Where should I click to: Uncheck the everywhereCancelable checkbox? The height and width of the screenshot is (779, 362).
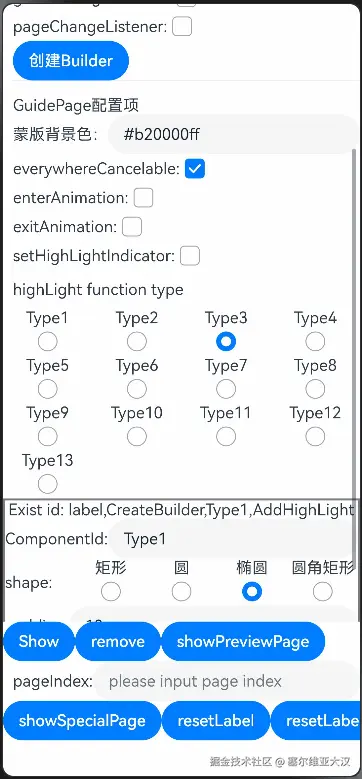195,169
